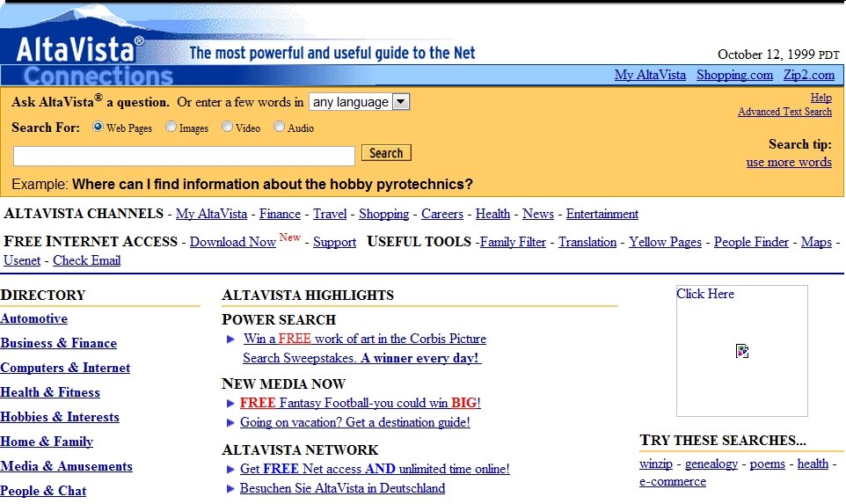Open the Entertainment channel

click(x=602, y=214)
